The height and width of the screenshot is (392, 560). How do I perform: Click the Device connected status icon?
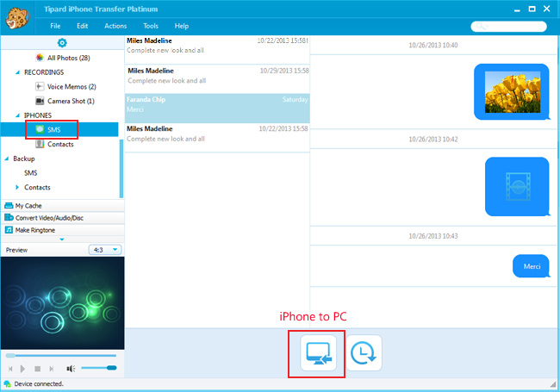click(x=7, y=384)
